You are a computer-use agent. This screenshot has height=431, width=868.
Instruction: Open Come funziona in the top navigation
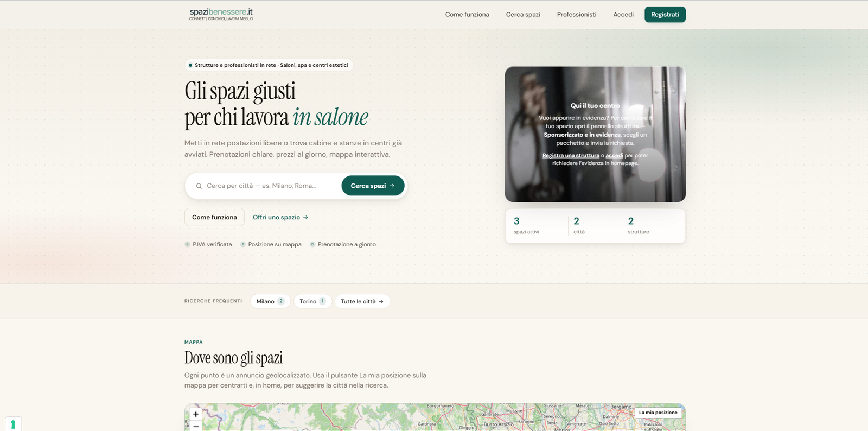point(467,15)
